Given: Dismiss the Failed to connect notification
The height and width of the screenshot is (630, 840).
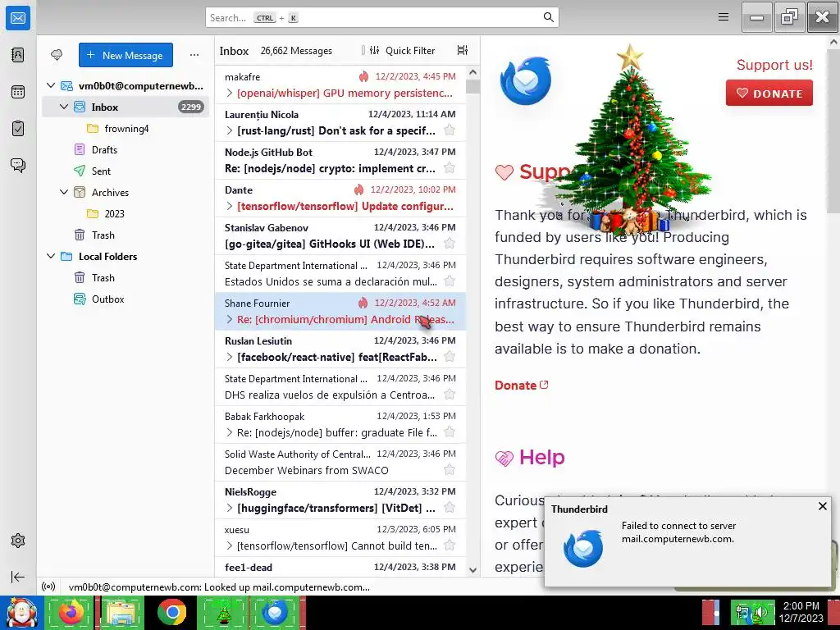Looking at the screenshot, I should [x=822, y=506].
